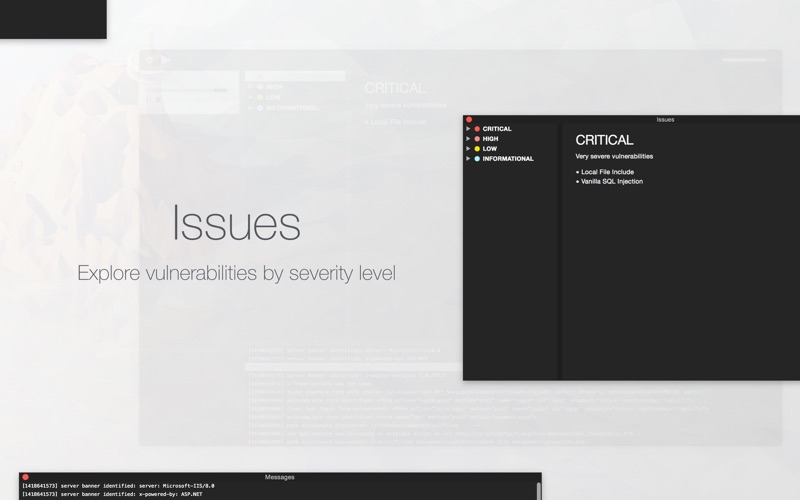This screenshot has height=500, width=800.
Task: Click the red dot beside CRITICAL
Action: [477, 129]
